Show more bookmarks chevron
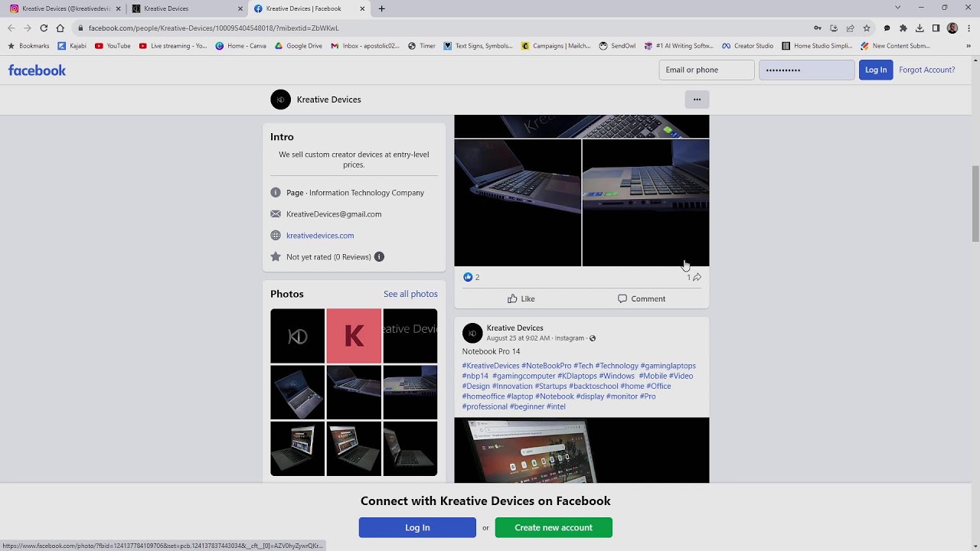The width and height of the screenshot is (980, 551). [968, 46]
